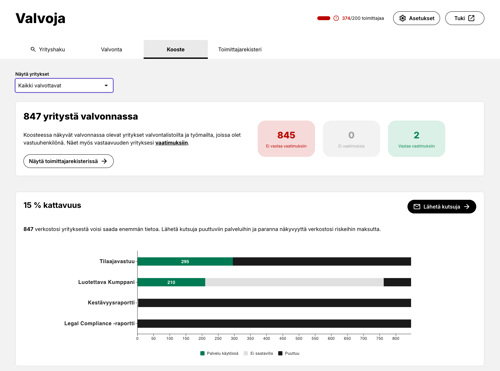Viewport: 500px width, 371px height.
Task: Click grey Luotettava Kumppani bar segment
Action: pos(295,282)
